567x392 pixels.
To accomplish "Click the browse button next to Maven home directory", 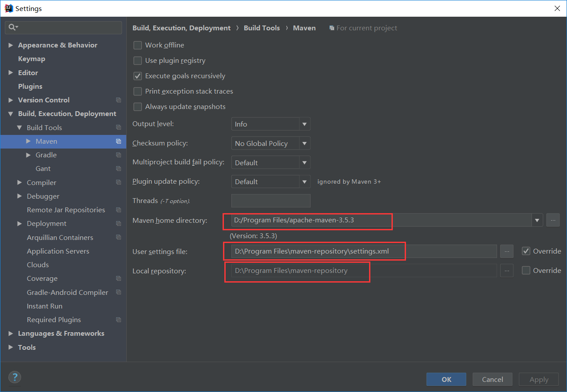I will (x=553, y=220).
